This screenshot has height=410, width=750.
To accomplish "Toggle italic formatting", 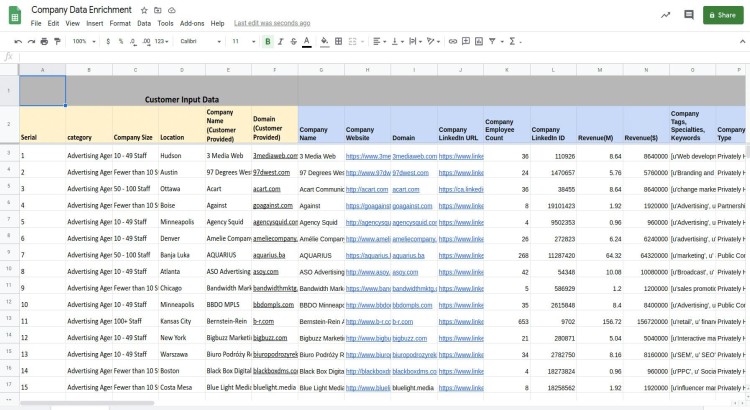I will [281, 42].
